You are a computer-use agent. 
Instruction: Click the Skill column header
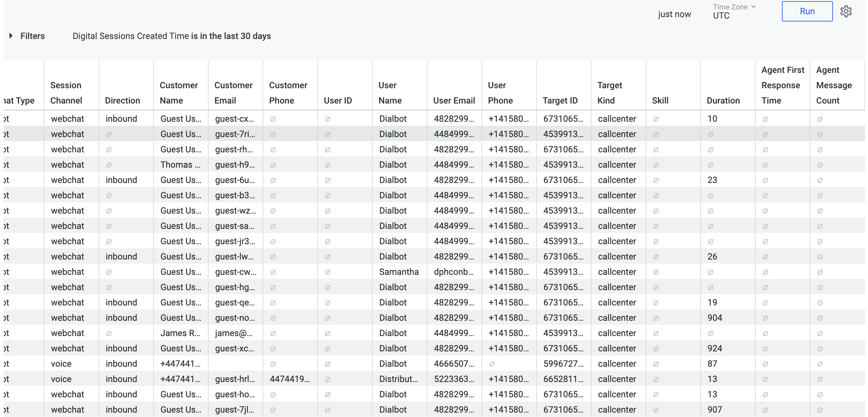coord(660,100)
